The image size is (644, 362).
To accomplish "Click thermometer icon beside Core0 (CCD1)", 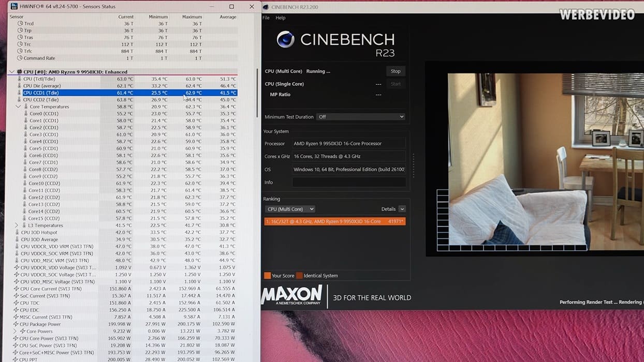I will 25,114.
